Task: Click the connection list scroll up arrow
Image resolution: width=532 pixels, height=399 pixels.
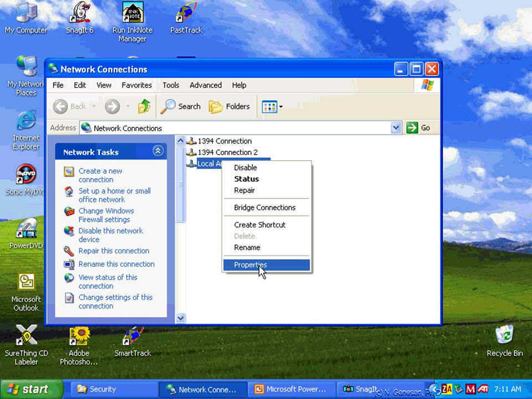Action: click(x=181, y=140)
